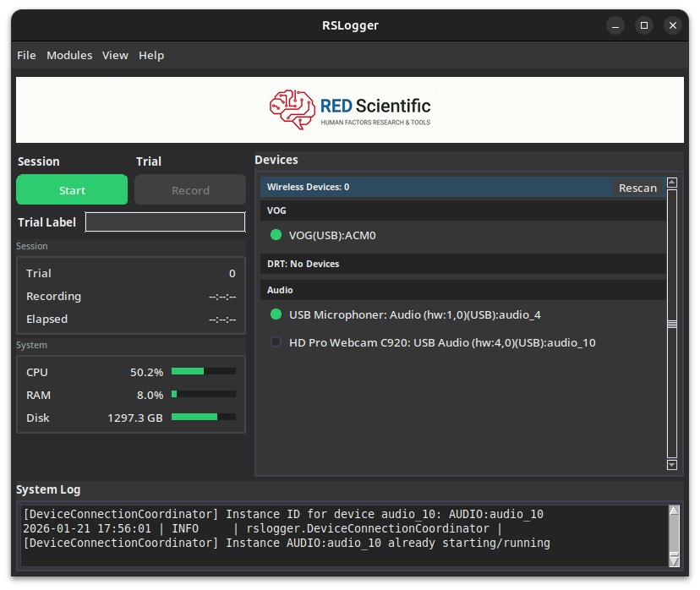This screenshot has height=590, width=700.
Task: Click the Audio section header
Action: pyautogui.click(x=463, y=290)
